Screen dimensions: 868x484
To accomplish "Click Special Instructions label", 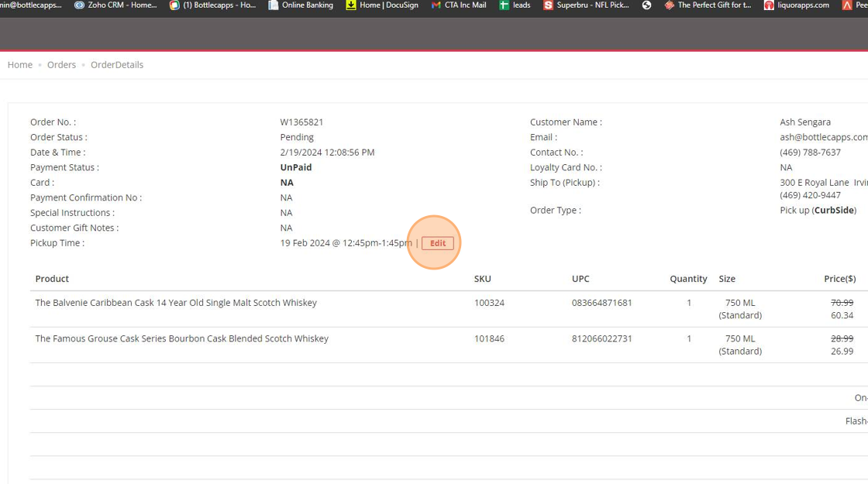I will click(73, 212).
